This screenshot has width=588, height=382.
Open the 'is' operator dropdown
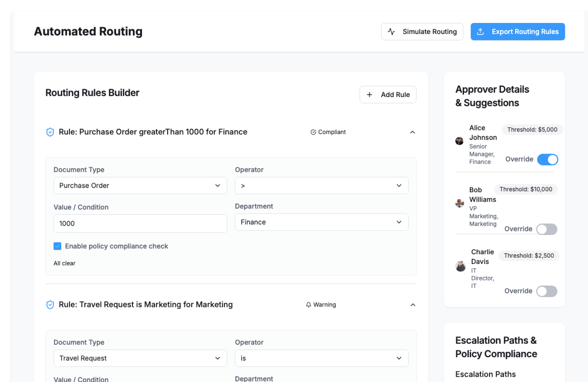click(321, 358)
